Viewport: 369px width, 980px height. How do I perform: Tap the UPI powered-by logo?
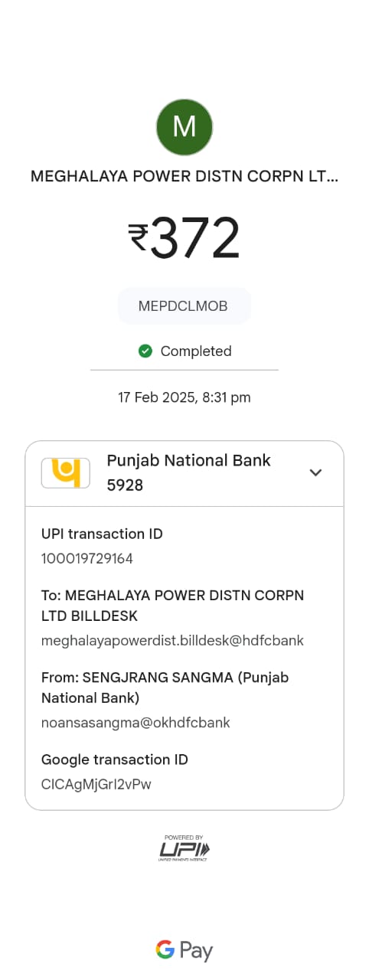(184, 847)
